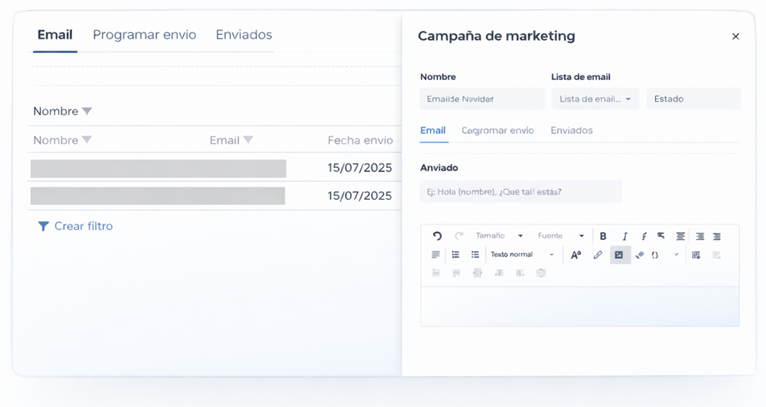Apply strikethrough formatting icon

coord(644,236)
